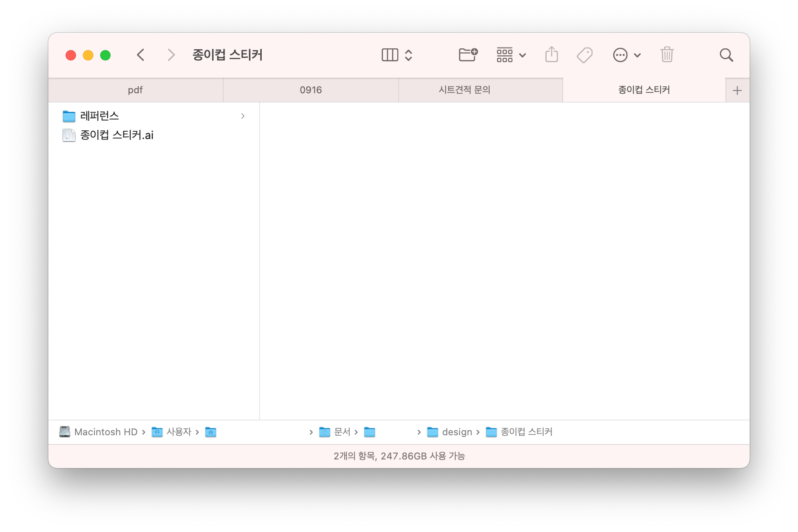Screen dimensions: 798x532
Task: Open the search magnifier
Action: pos(726,55)
